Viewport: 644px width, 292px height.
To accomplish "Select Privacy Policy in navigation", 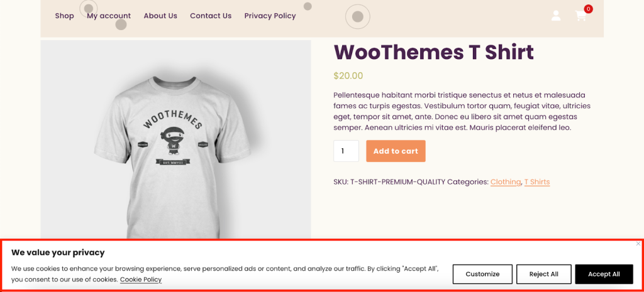I will 270,16.
